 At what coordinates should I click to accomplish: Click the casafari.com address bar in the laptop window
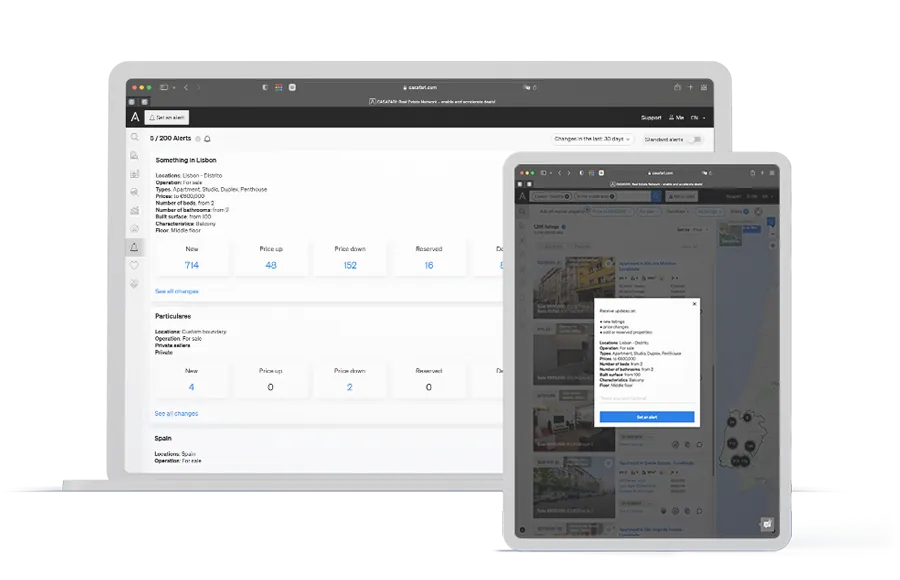(422, 87)
